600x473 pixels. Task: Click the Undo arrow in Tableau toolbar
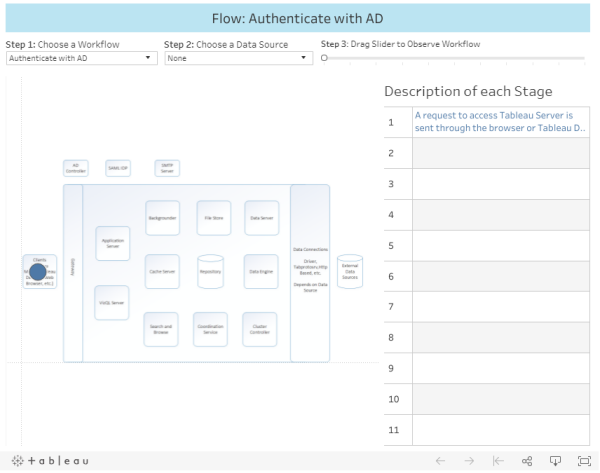(440, 461)
